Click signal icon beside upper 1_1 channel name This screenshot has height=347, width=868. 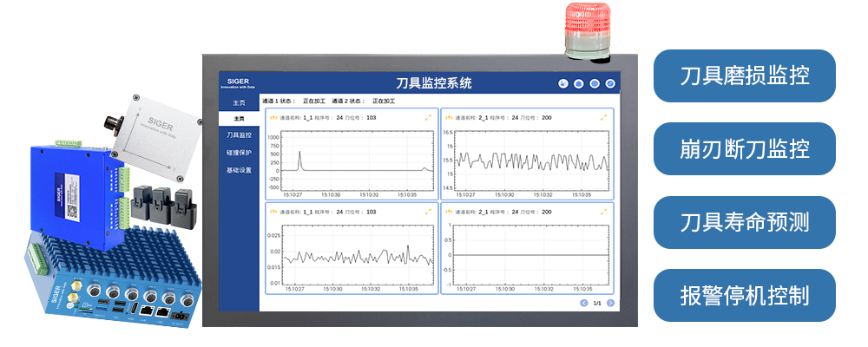pyautogui.click(x=273, y=117)
